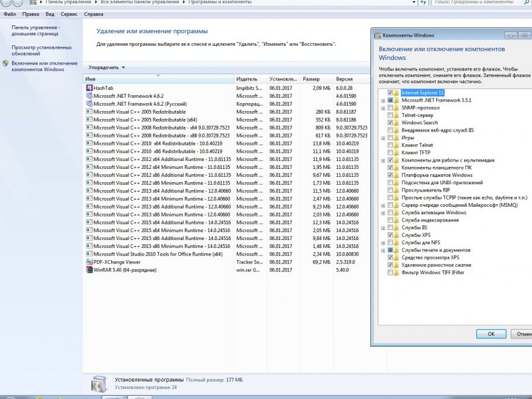Screen dimensions: 532x399
Task: Select the Подсистема для UNIX-приложений row
Action: point(442,182)
